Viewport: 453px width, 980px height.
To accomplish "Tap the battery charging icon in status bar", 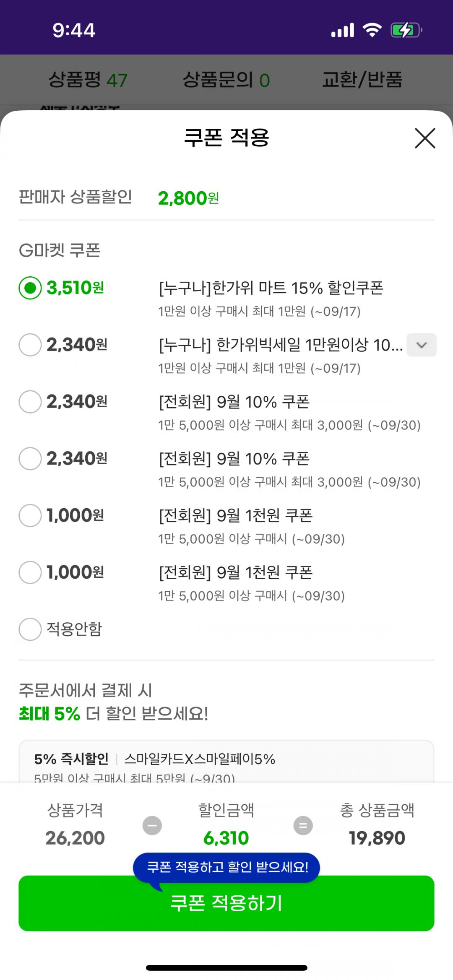I will [406, 31].
